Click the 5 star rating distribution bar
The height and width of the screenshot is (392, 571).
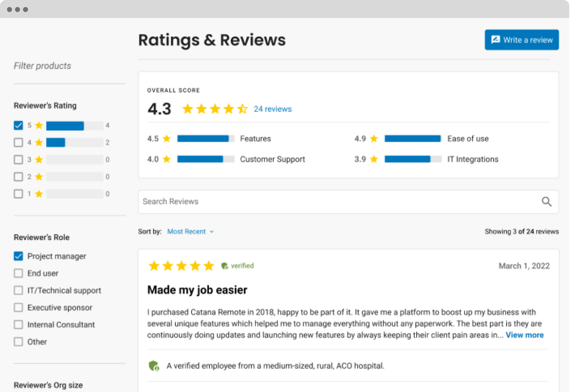(74, 126)
